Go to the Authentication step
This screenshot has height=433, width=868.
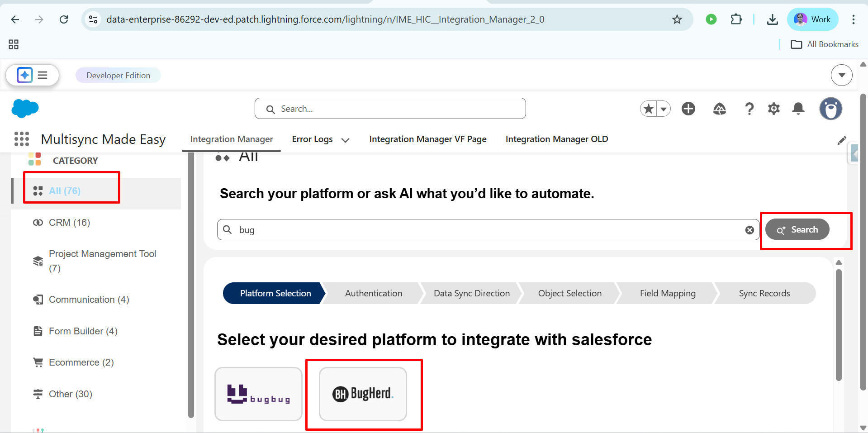[373, 293]
